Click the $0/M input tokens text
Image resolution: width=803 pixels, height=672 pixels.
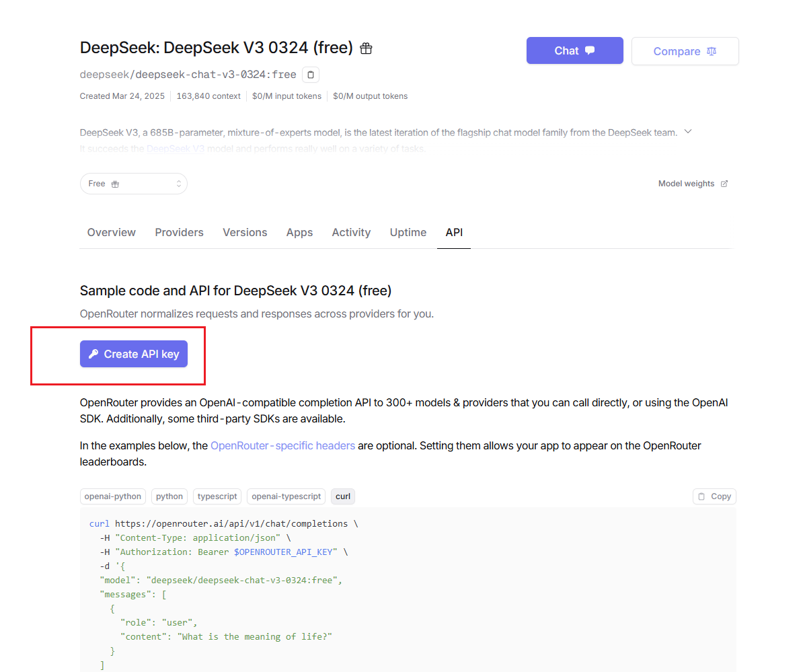click(x=286, y=96)
